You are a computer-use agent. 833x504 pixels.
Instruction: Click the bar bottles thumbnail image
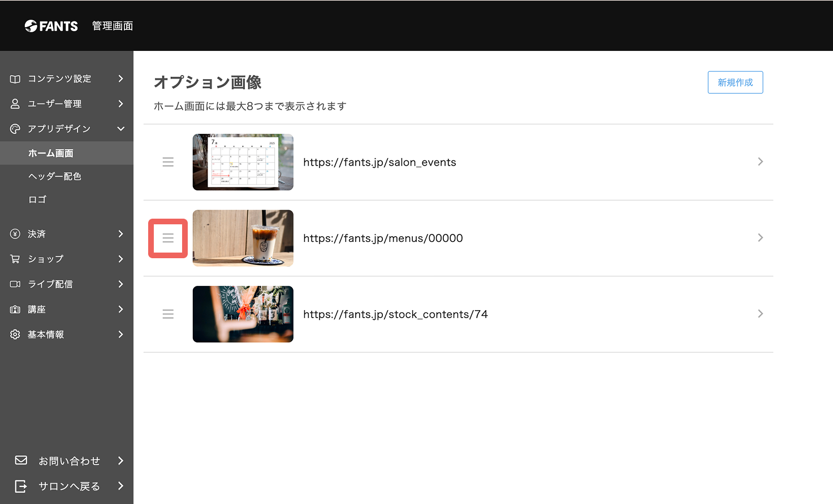click(243, 314)
